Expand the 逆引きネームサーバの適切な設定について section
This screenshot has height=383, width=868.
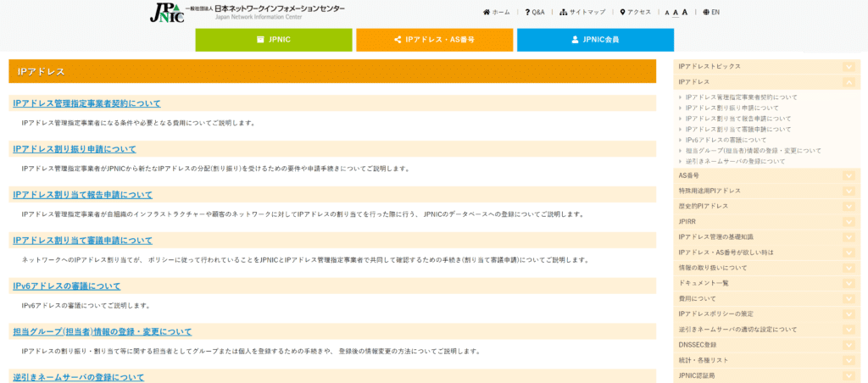[849, 330]
